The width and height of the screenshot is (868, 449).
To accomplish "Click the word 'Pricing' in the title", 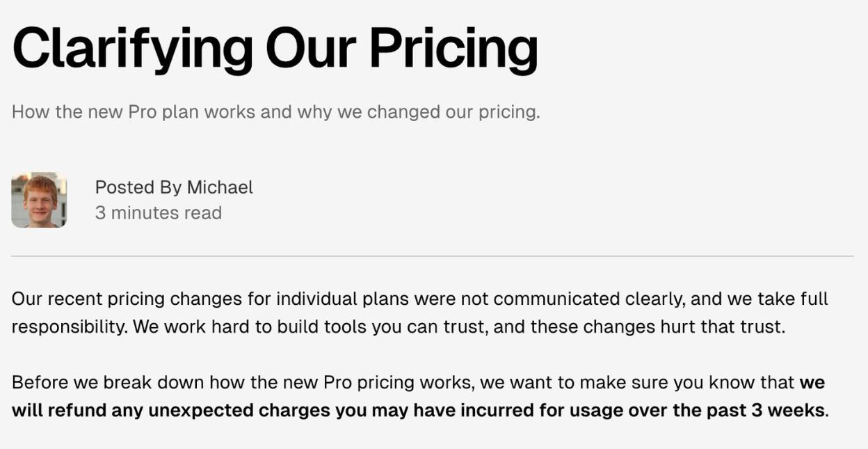I will 453,49.
